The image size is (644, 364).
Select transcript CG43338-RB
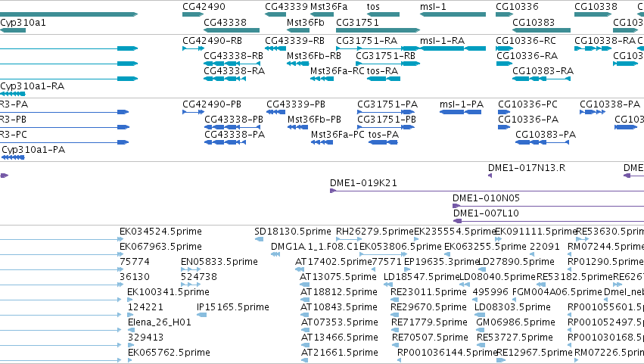234,56
